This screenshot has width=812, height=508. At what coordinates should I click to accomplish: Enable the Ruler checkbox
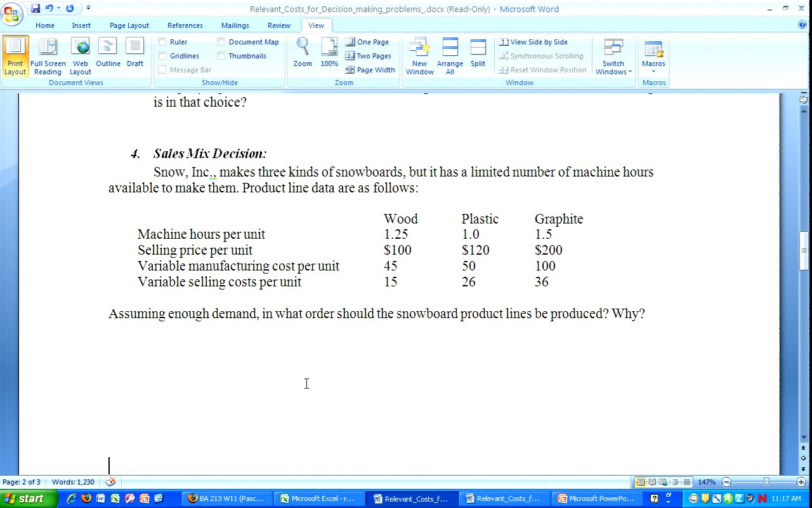coord(162,42)
